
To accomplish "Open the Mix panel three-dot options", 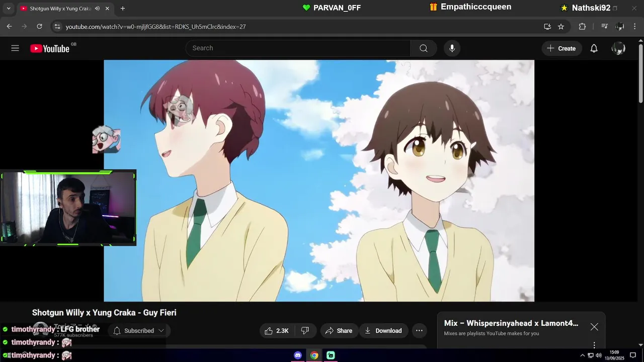I will 594,345.
